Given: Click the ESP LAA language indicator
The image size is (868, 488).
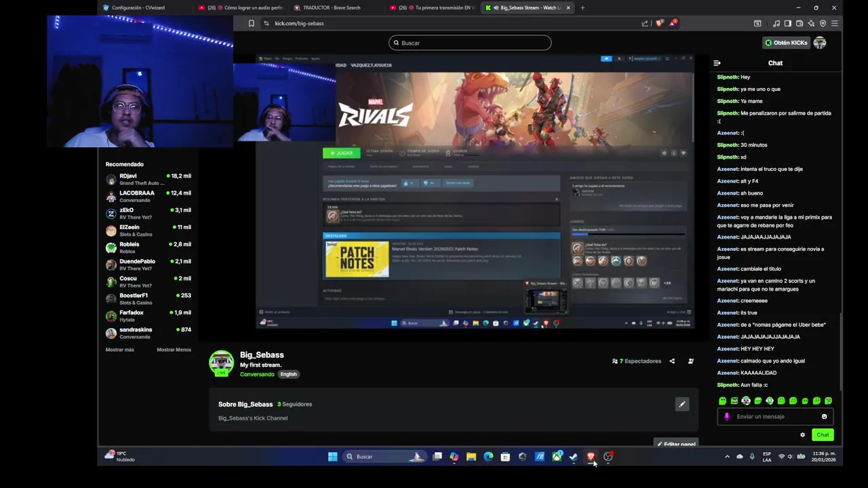Looking at the screenshot, I should tap(767, 457).
